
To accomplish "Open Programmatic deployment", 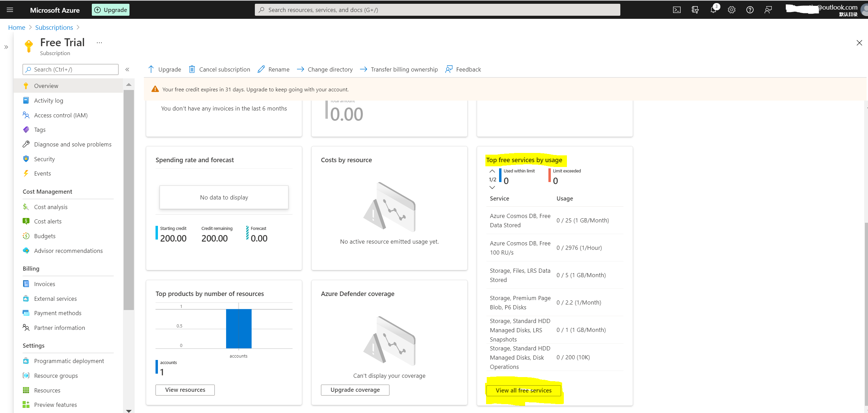I will (x=69, y=361).
